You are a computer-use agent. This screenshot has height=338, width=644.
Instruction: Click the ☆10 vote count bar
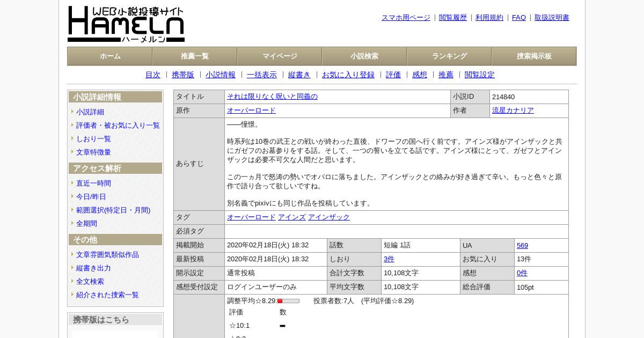(282, 326)
